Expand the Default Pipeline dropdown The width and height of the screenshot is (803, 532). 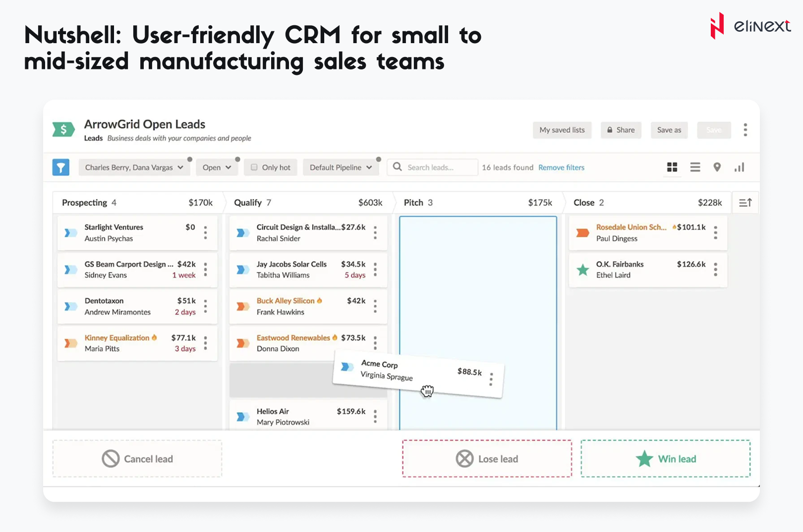341,168
